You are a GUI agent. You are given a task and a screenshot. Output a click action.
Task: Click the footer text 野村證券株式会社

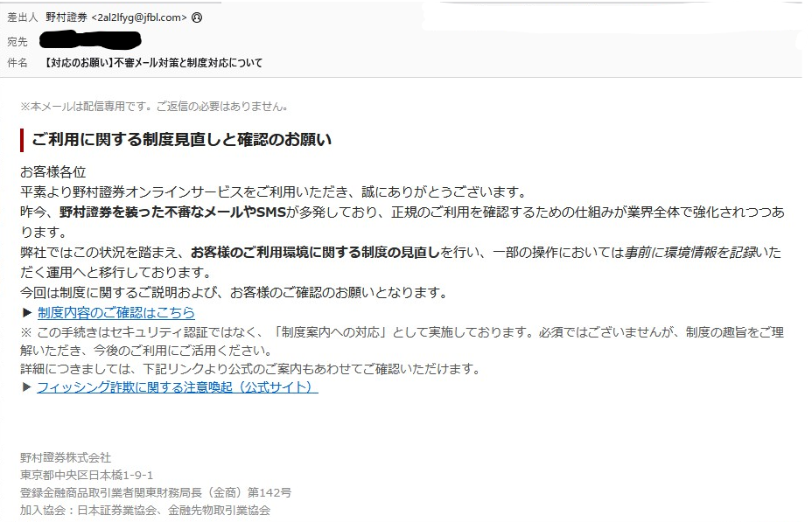[x=66, y=458]
